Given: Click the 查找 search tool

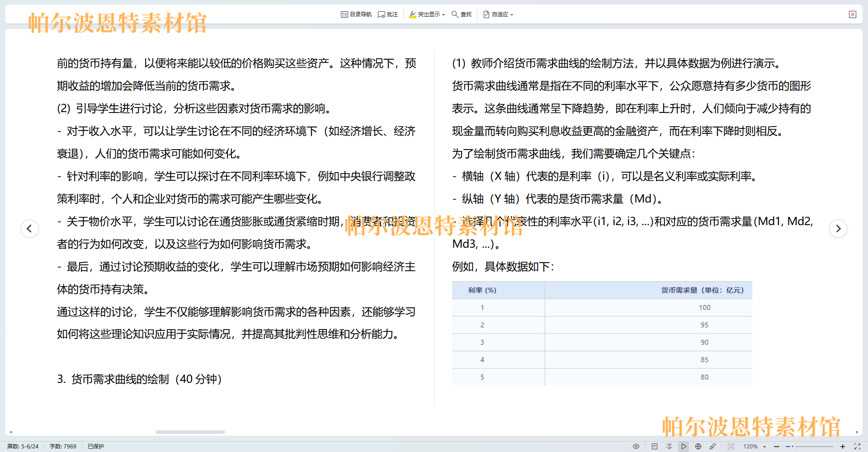Looking at the screenshot, I should point(462,14).
